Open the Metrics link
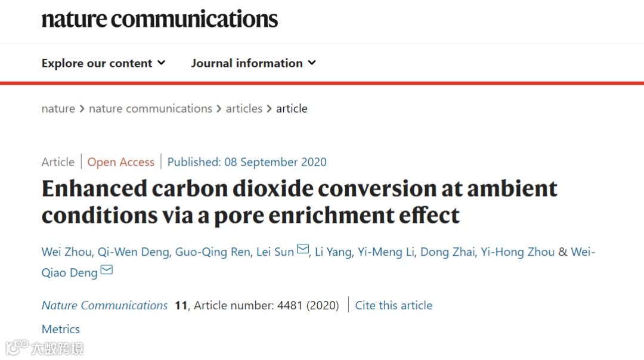644x360 pixels. pos(60,329)
